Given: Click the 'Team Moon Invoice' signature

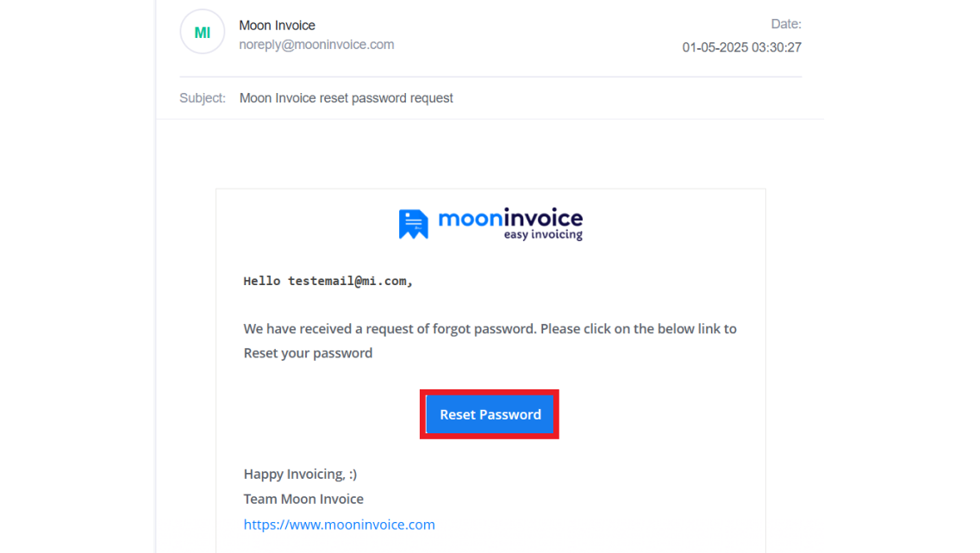Looking at the screenshot, I should (x=303, y=500).
